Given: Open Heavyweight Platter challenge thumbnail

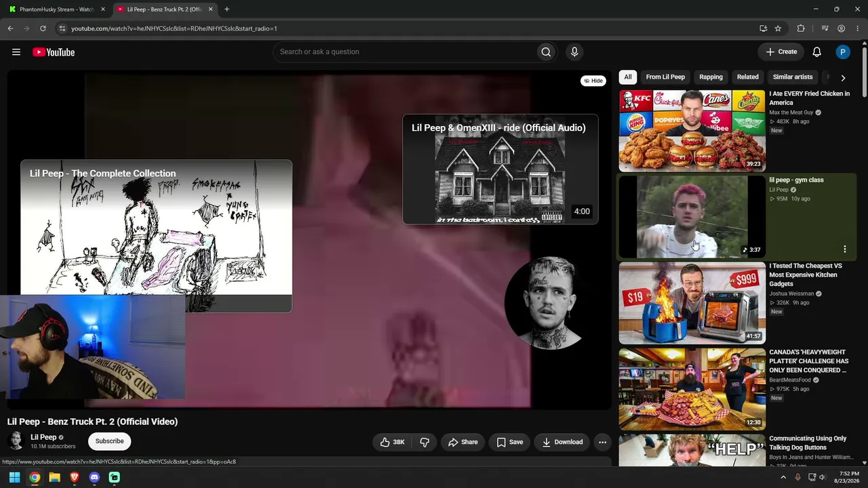Looking at the screenshot, I should [x=692, y=389].
